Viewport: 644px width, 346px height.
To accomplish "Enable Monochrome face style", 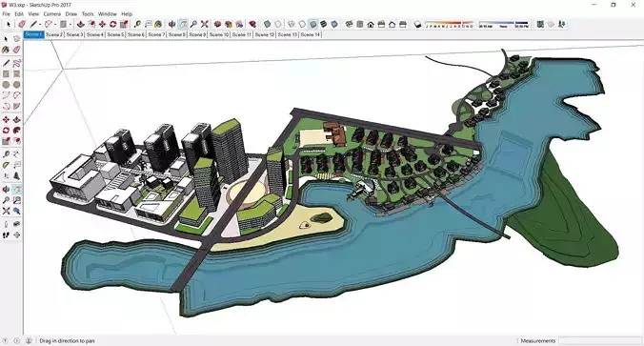I will (x=334, y=24).
